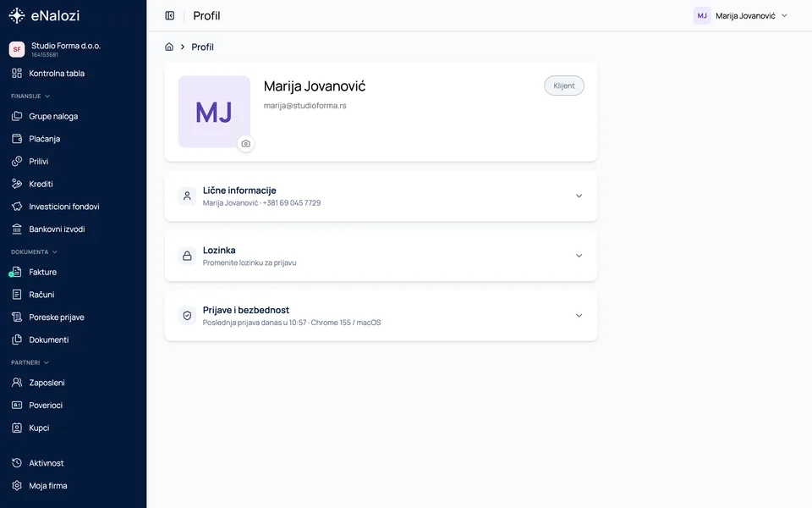Viewport: 812px width, 508px height.
Task: Click the Profil breadcrumb link
Action: pos(202,47)
